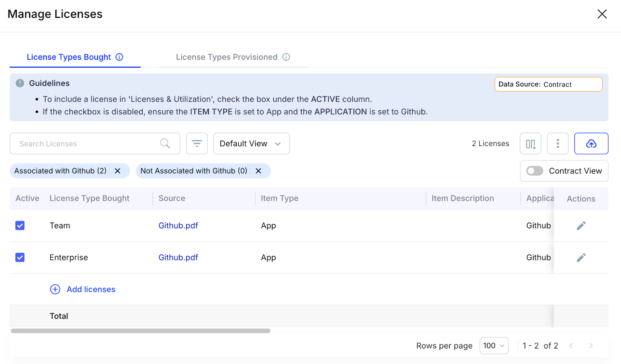Uncheck Active checkbox for Team license
The height and width of the screenshot is (364, 621).
20,225
